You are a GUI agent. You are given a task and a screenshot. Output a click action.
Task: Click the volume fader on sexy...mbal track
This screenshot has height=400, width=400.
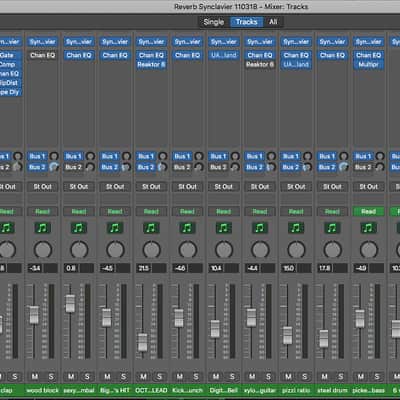point(70,303)
